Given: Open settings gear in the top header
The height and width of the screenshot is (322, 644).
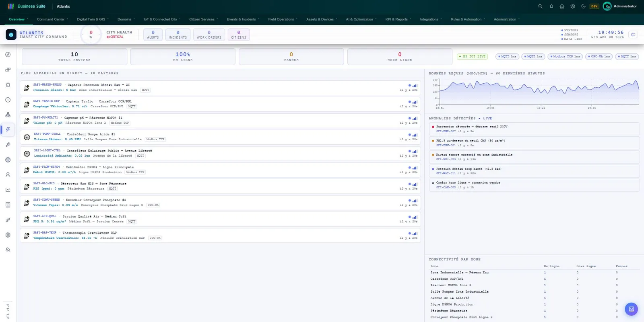Looking at the screenshot, I should click(x=573, y=6).
